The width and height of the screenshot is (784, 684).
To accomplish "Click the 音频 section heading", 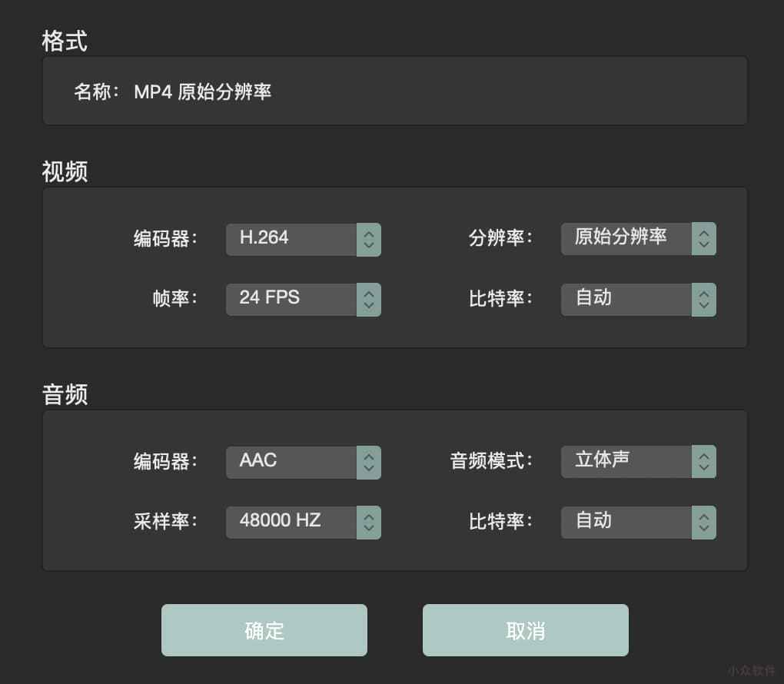I will point(65,394).
